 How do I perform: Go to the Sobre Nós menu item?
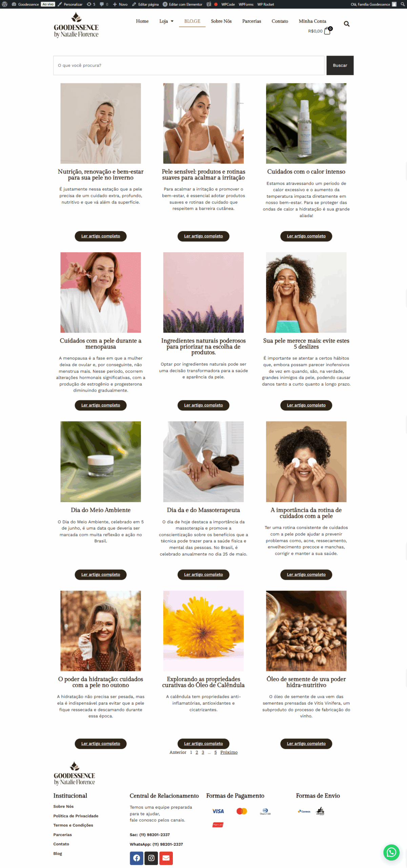click(221, 21)
